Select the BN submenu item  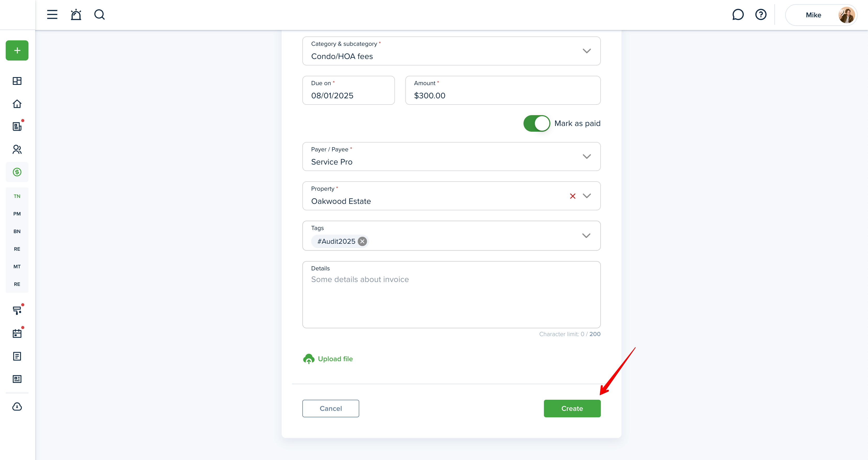[17, 231]
